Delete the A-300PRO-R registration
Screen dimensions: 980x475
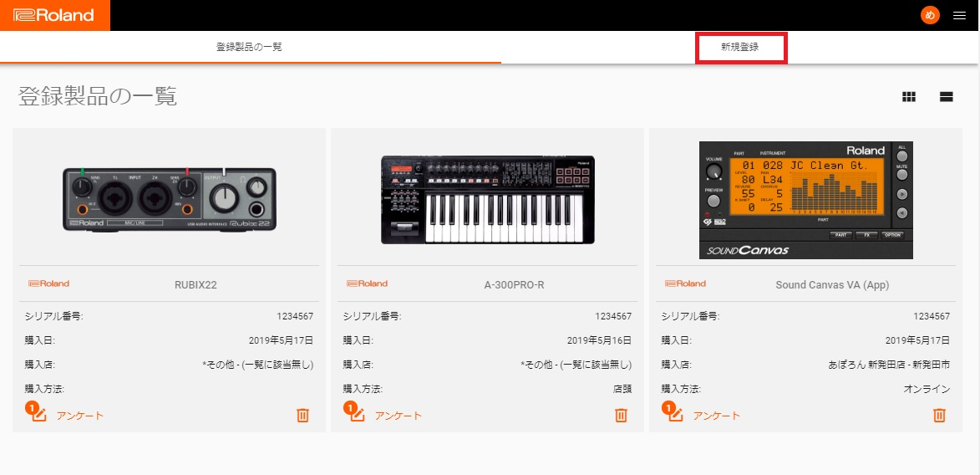(x=621, y=415)
